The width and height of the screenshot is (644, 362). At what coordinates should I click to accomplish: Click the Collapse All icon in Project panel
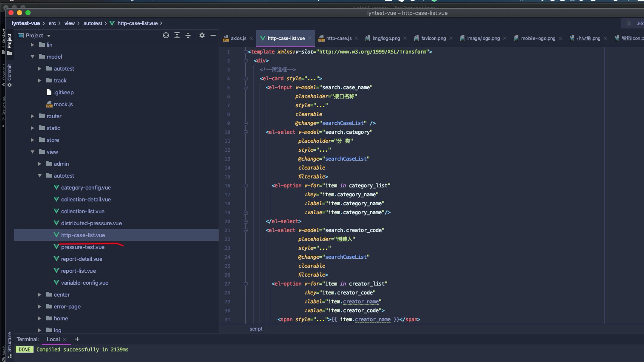pos(188,35)
